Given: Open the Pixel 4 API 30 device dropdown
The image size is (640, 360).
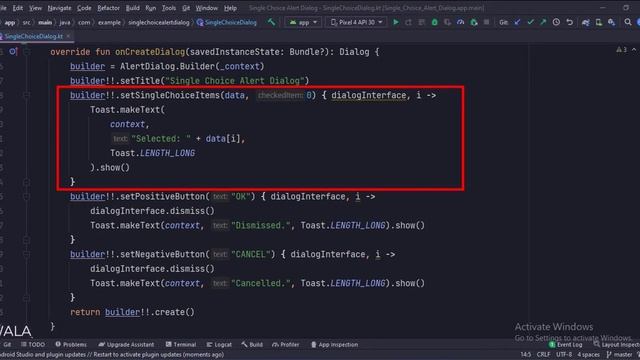Looking at the screenshot, I should coord(356,22).
